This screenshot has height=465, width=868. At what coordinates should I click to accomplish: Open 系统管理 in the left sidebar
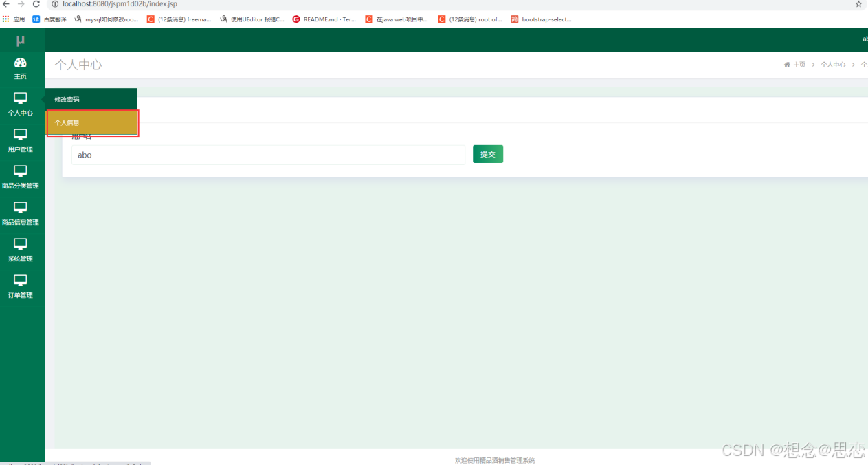21,250
